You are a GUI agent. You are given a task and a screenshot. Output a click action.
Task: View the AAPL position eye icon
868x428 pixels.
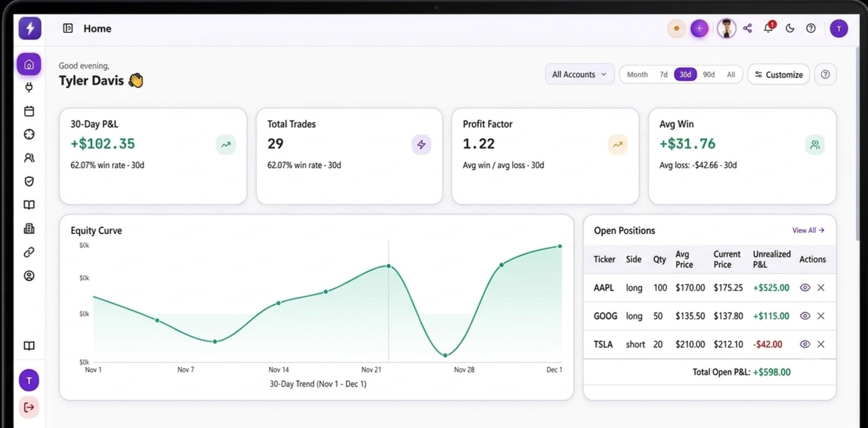coord(805,287)
